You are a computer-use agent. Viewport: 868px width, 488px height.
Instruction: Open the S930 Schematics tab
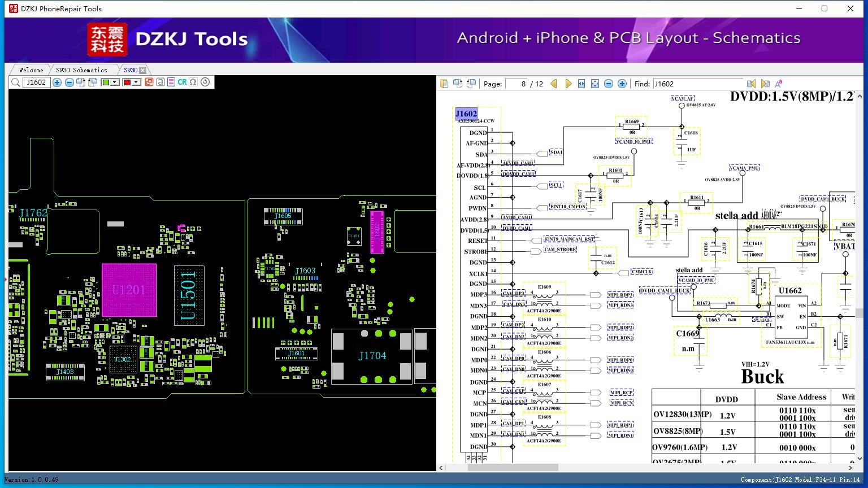click(x=81, y=70)
